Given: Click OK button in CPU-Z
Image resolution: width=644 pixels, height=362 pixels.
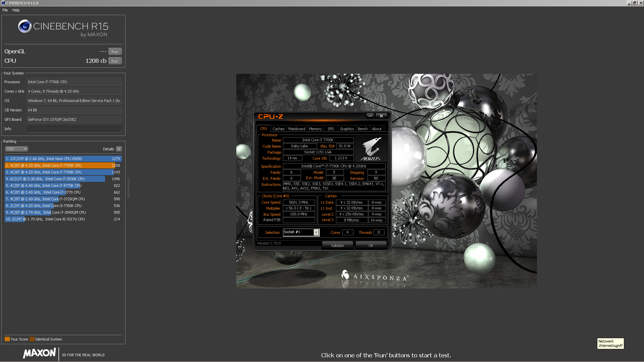Looking at the screenshot, I should point(371,246).
